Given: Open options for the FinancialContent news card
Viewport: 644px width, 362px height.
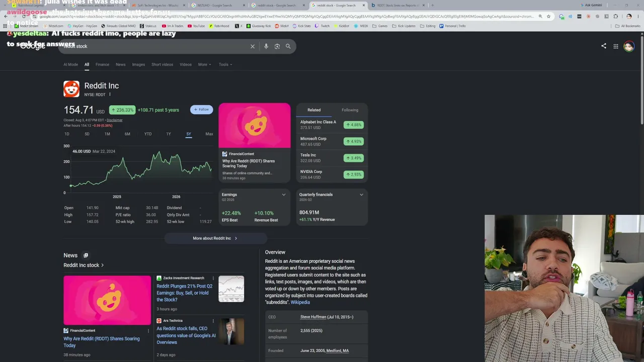Looking at the screenshot, I should click(148, 331).
